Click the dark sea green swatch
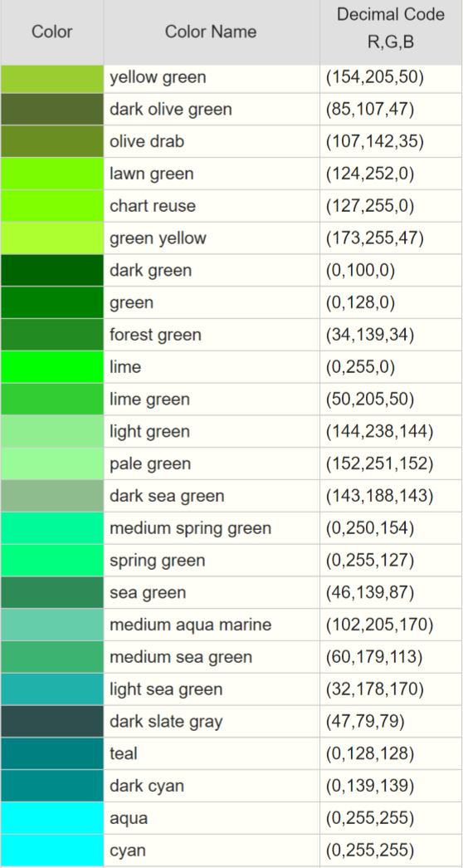The image size is (463, 868). tap(52, 495)
